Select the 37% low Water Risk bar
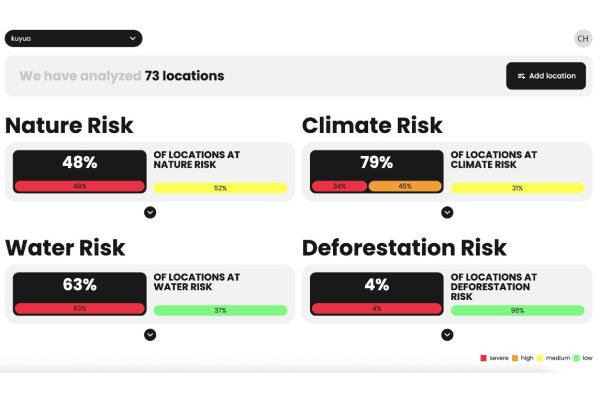The image size is (600, 400). click(220, 311)
